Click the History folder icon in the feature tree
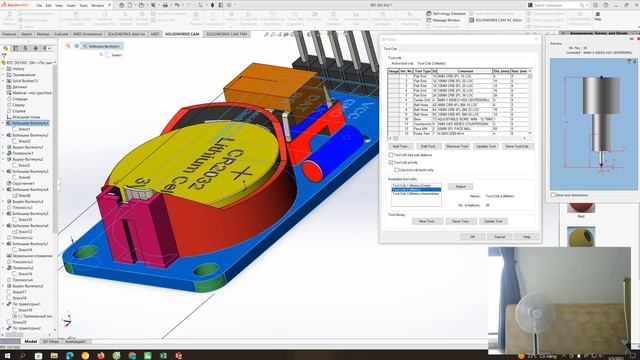Image resolution: width=640 pixels, height=360 pixels. 9,69
